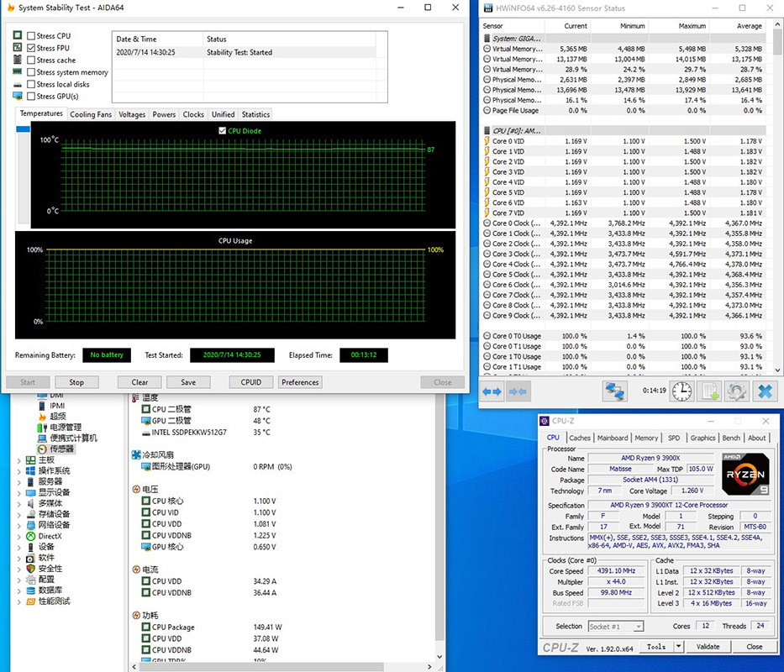784x672 pixels.
Task: Open the CPU-Z Tools dropdown arrow
Action: coord(678,647)
